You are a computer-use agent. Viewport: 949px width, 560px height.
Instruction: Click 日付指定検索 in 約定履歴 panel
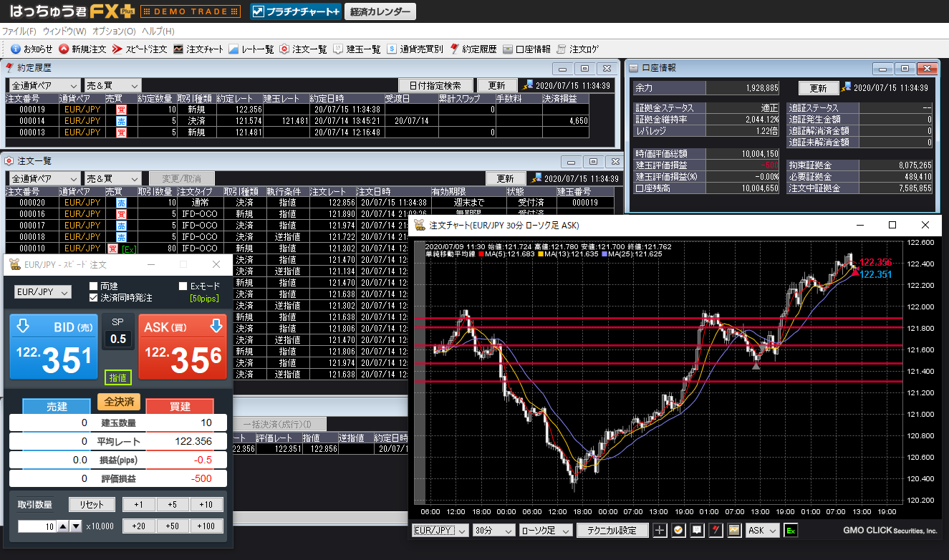[435, 85]
